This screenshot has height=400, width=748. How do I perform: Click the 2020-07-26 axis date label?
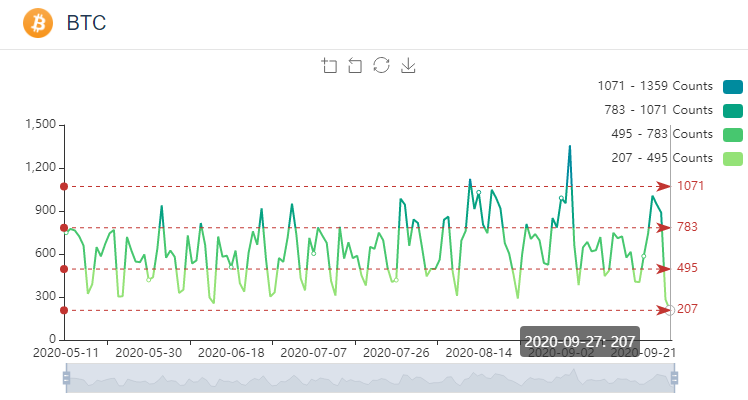[x=396, y=353]
